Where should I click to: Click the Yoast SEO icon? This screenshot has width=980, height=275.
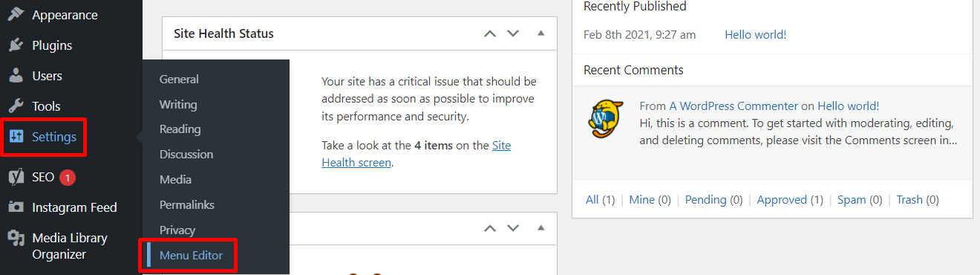point(16,177)
